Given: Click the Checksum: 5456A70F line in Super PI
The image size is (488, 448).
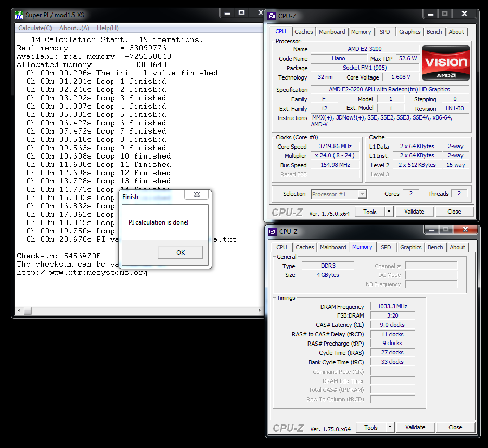Looking at the screenshot, I should pyautogui.click(x=58, y=256).
